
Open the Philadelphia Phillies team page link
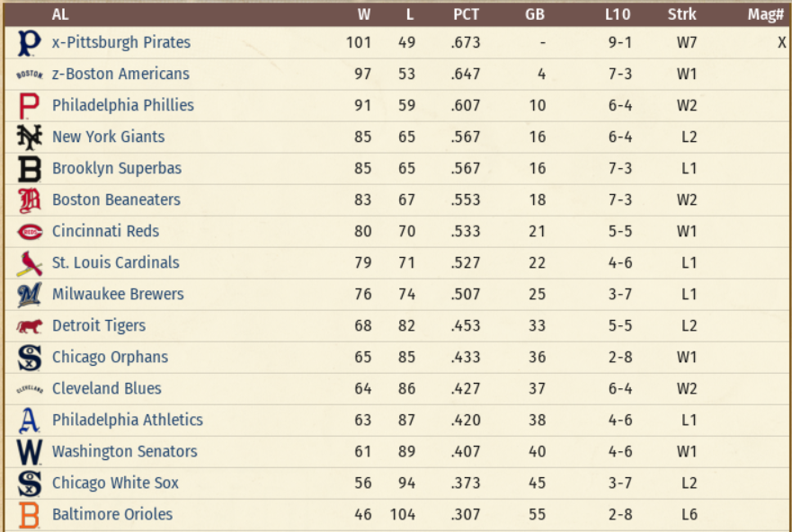point(123,105)
